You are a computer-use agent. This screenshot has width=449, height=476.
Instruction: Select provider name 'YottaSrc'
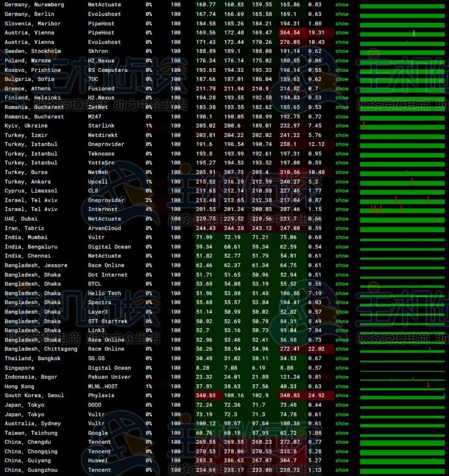click(x=101, y=163)
